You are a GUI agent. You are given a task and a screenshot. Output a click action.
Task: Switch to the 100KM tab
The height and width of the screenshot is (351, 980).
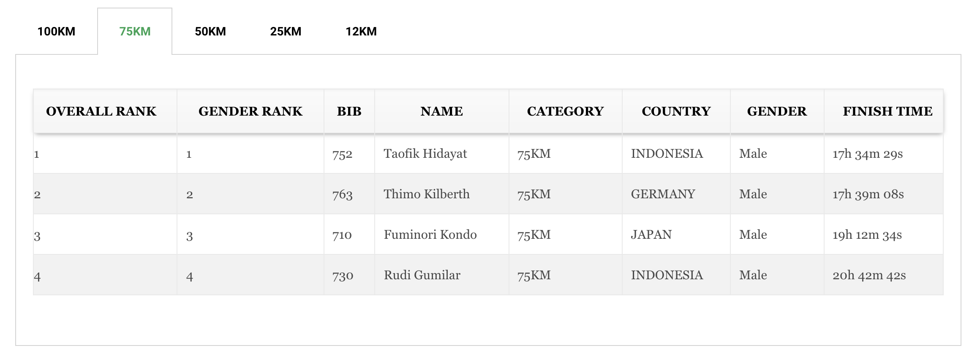(56, 32)
